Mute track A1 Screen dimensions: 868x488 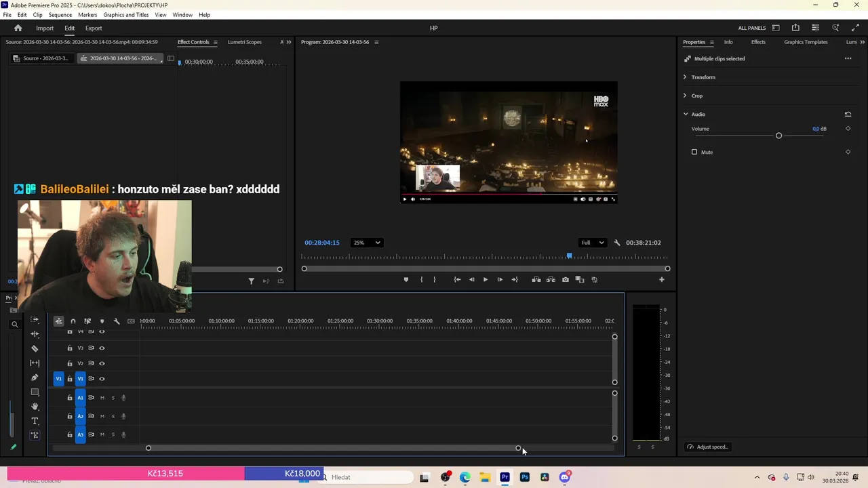102,398
